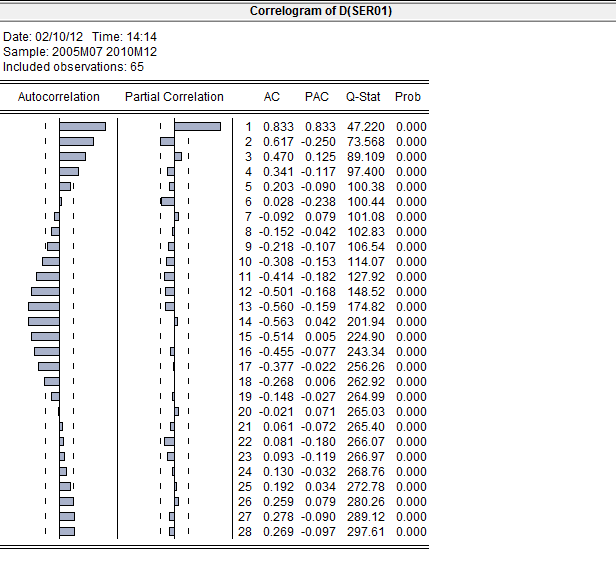Image resolution: width=616 pixels, height=565 pixels.
Task: Click the Included observations: 65 text
Action: [x=74, y=66]
